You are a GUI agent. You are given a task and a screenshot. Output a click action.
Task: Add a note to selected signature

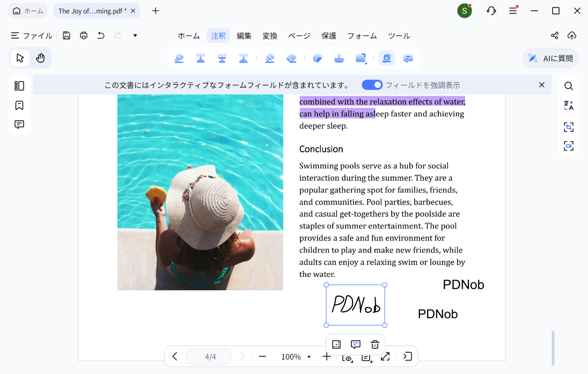tap(356, 344)
